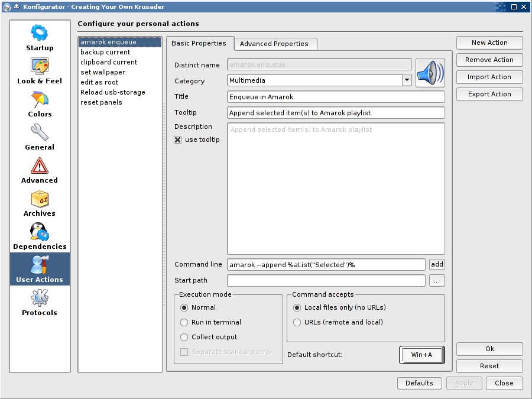
Task: Open the General settings wrench icon
Action: (x=40, y=132)
